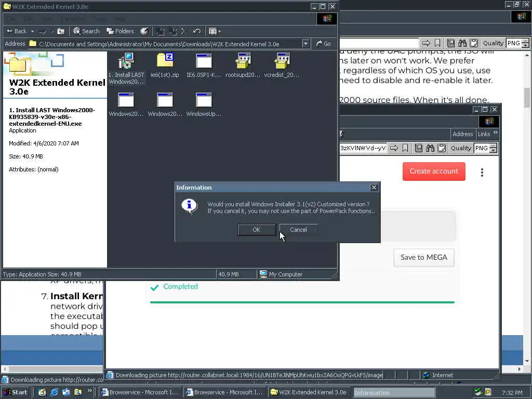Switch to W2K Extended Kernel 3.0e taskbar button
Image resolution: width=532 pixels, height=399 pixels.
pyautogui.click(x=310, y=392)
